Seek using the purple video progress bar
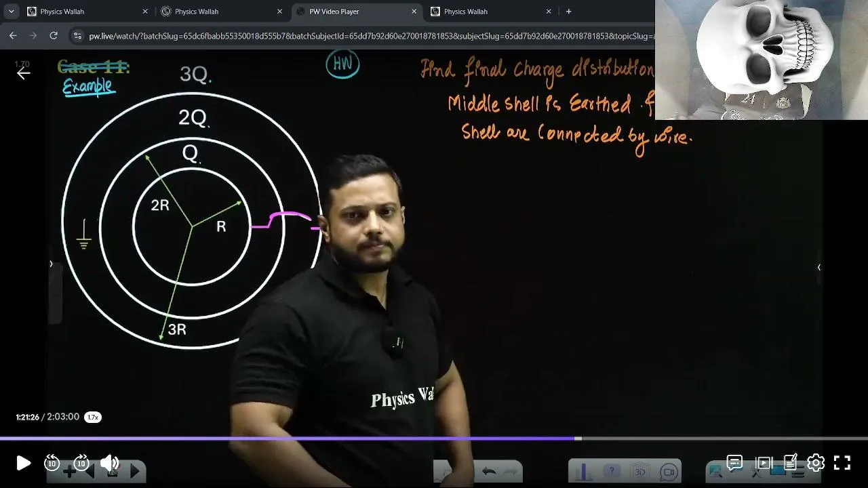This screenshot has width=868, height=488. 434,439
